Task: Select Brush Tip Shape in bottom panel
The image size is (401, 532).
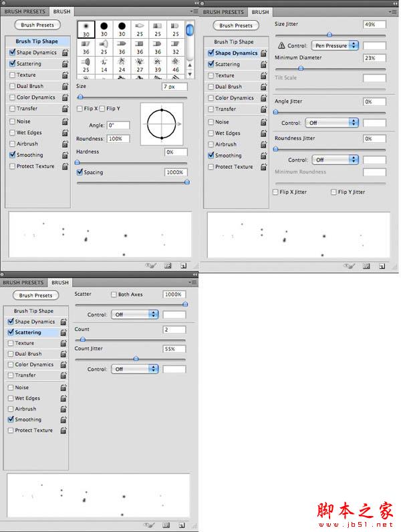Action: 33,311
